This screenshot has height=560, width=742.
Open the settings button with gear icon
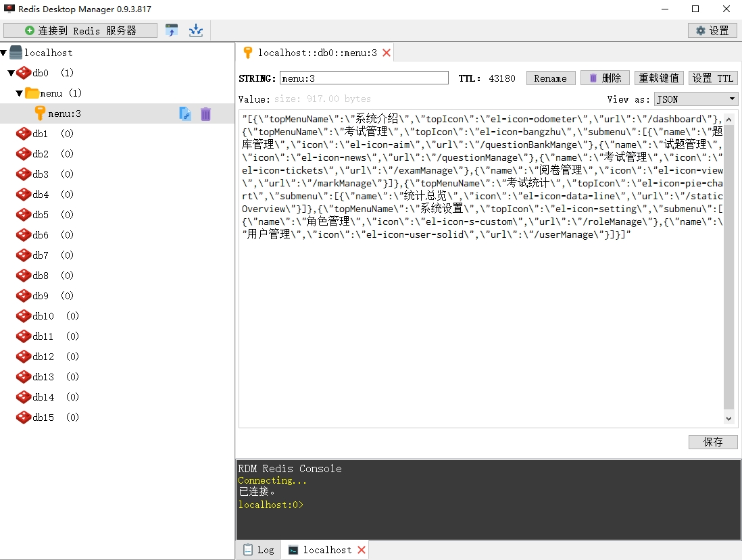712,31
